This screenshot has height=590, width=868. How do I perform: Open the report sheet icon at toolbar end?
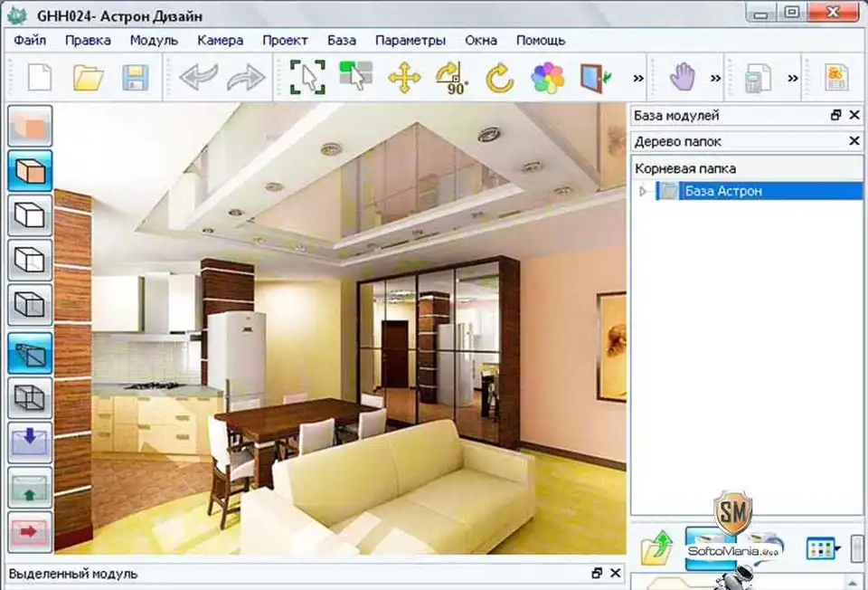[x=836, y=78]
